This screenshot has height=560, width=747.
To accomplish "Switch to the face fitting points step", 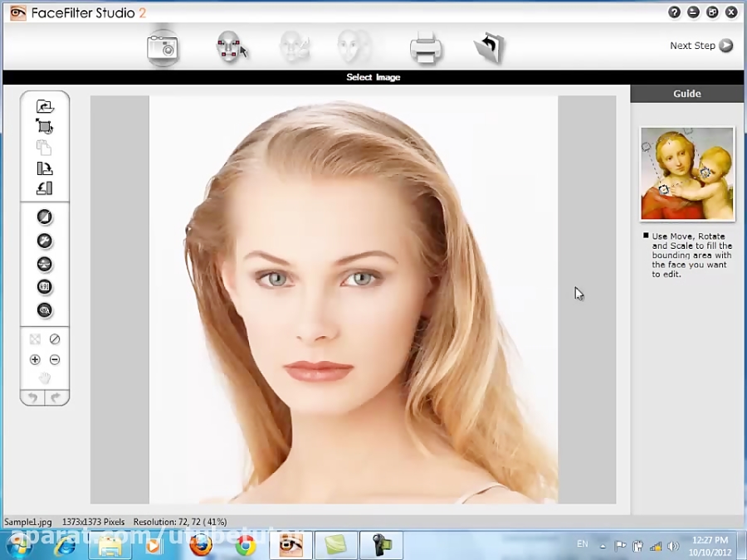I will click(231, 47).
